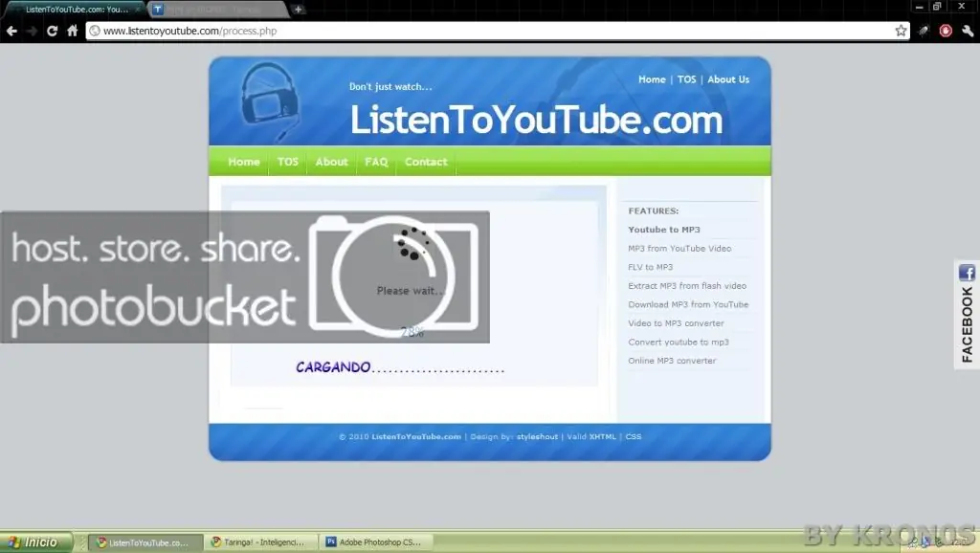Restore down the browser window

[937, 7]
